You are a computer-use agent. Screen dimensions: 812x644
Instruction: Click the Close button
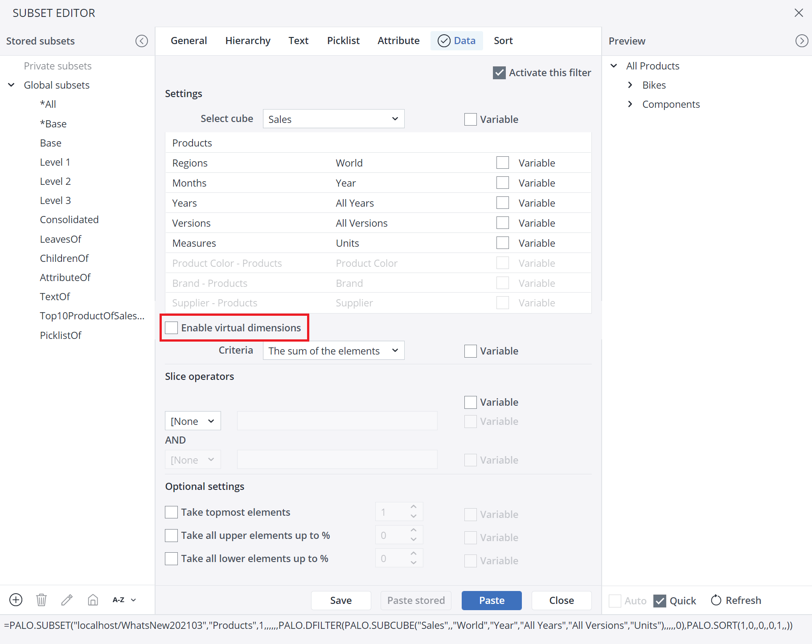[562, 600]
